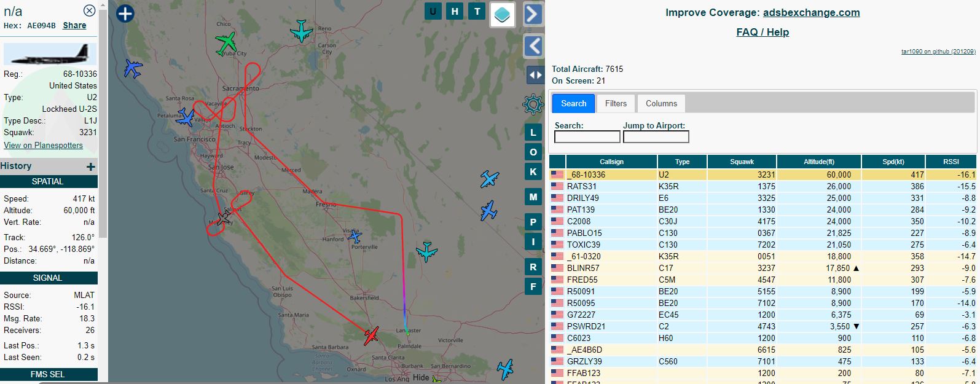Select the blue aircraft west of Chico

[x=133, y=68]
